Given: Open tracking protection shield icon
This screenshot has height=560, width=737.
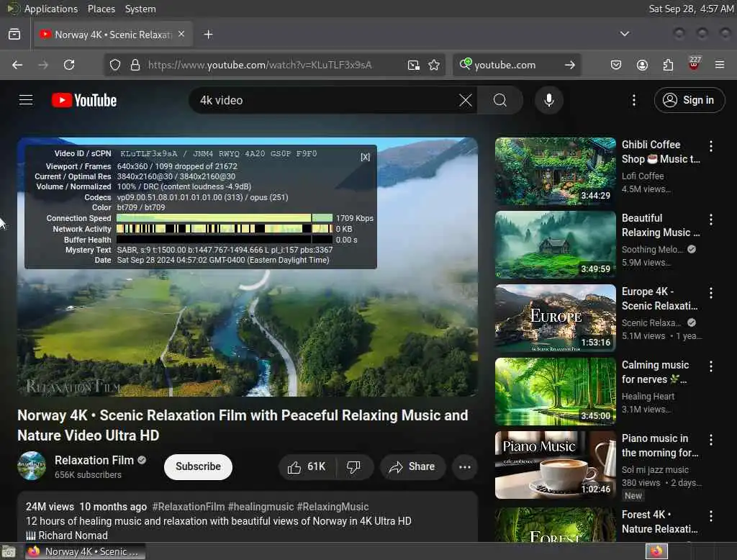Looking at the screenshot, I should pos(115,65).
